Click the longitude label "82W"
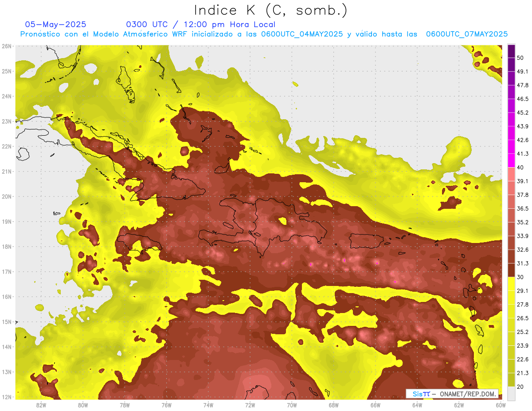 click(41, 405)
